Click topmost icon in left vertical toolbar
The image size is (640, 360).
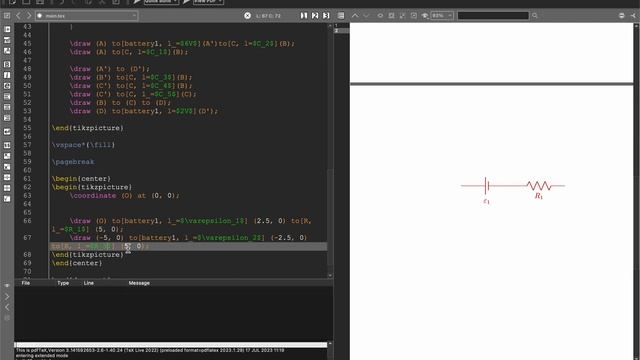click(7, 29)
